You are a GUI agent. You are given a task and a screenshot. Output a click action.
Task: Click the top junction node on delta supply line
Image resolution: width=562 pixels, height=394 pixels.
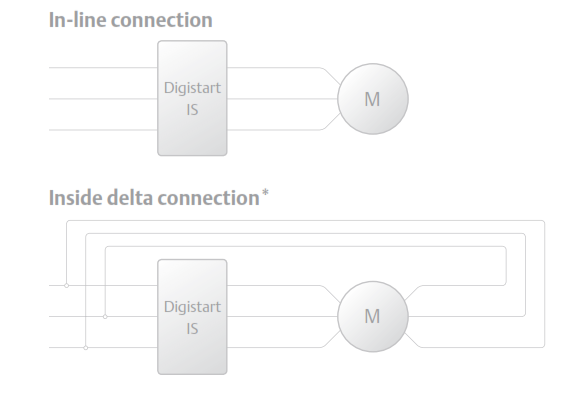tap(66, 286)
